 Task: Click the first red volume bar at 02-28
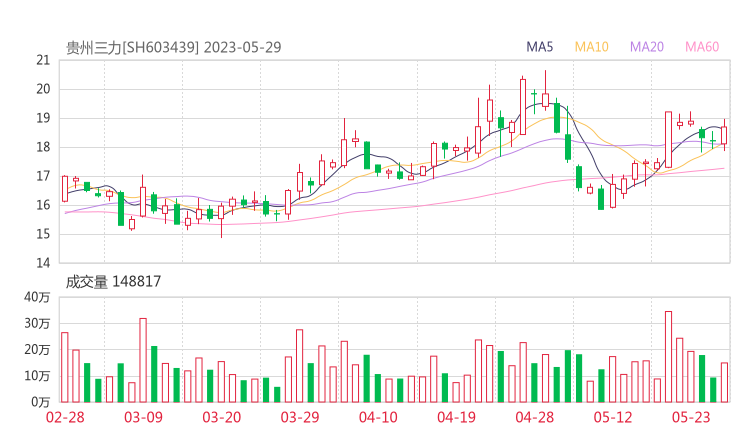[65, 367]
